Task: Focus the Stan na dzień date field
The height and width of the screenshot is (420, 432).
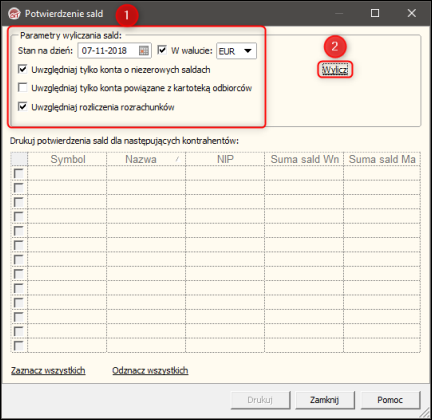Action: (109, 51)
